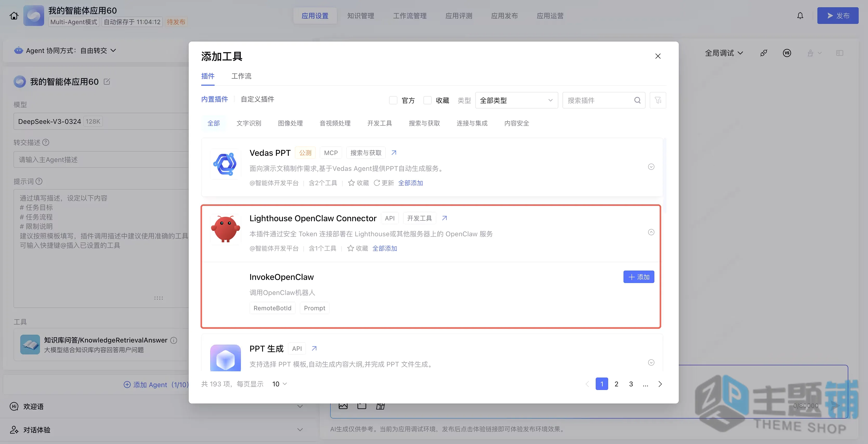The image size is (868, 444).
Task: Click the edit icon beside 我的智能体应用60
Action: [107, 82]
